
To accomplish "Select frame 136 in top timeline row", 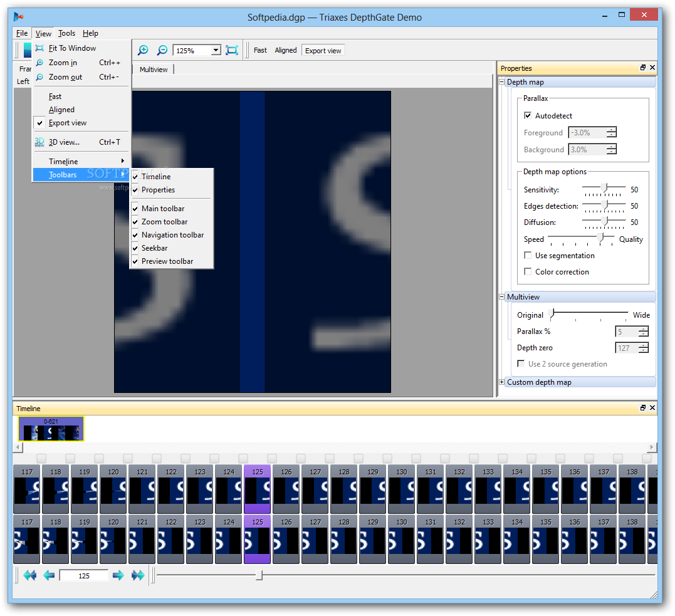I will [574, 489].
